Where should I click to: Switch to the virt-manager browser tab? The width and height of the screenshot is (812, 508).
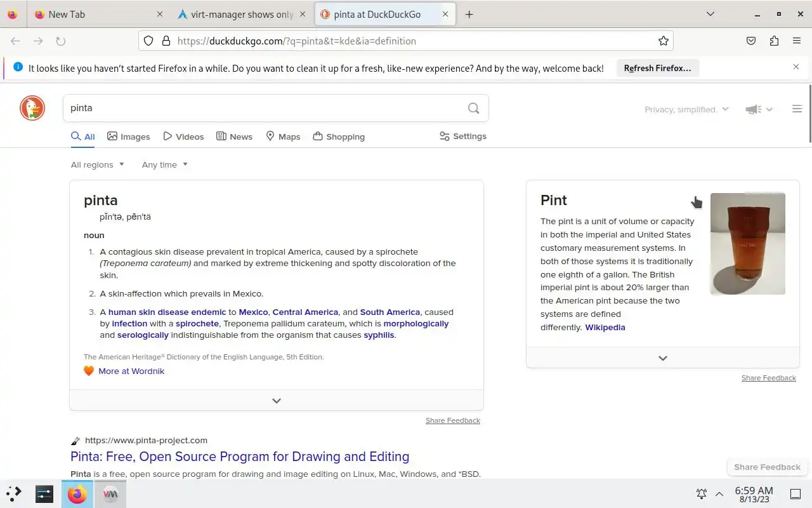click(236, 14)
